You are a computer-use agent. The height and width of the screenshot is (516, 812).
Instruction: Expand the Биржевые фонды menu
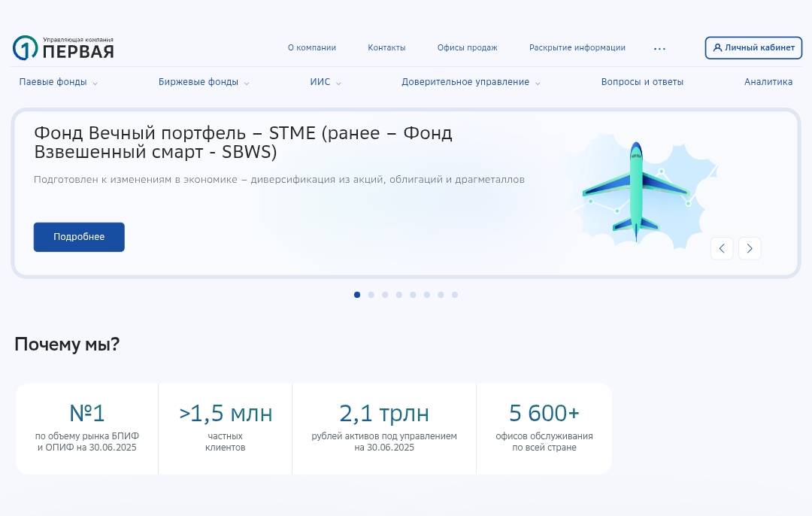[x=203, y=83]
